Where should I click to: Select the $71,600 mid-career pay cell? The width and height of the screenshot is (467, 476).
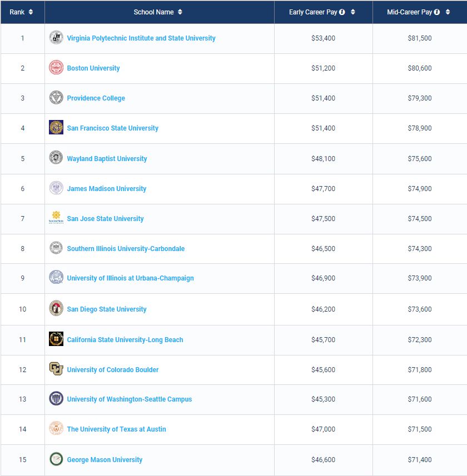[420, 399]
